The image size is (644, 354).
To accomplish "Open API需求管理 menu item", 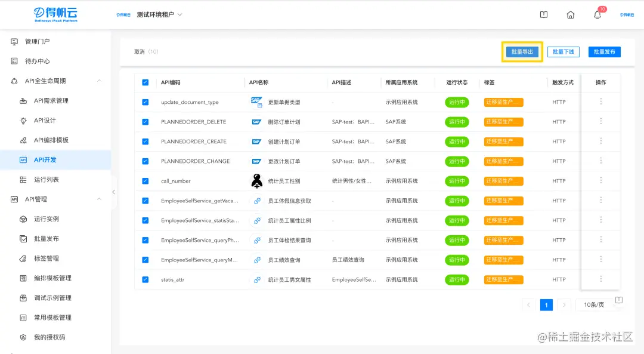I will (51, 101).
